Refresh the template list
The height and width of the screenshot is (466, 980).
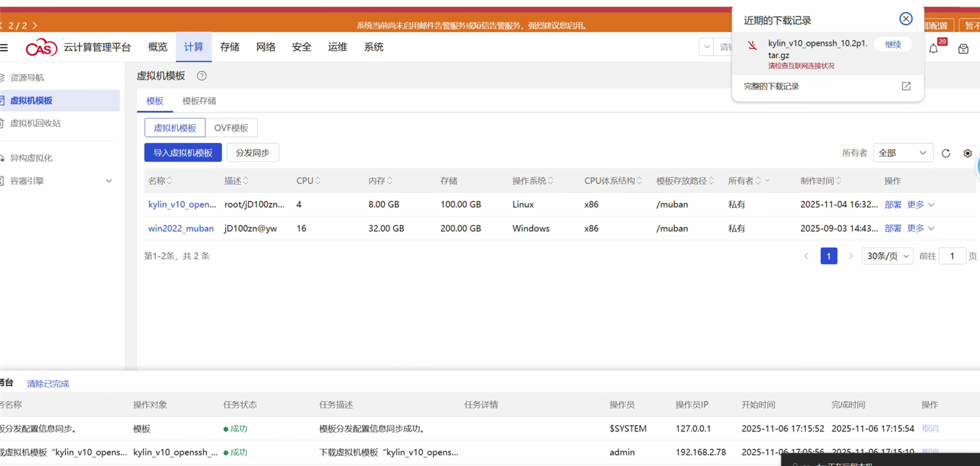point(946,153)
